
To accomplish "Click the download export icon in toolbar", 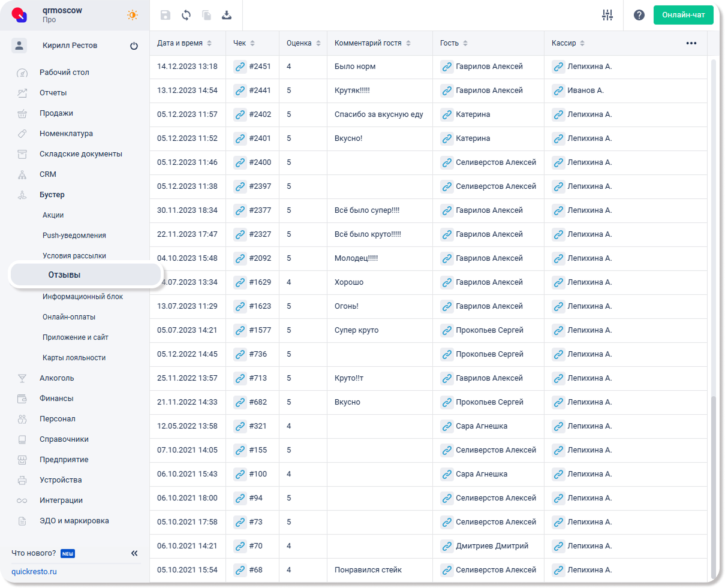I will [227, 15].
